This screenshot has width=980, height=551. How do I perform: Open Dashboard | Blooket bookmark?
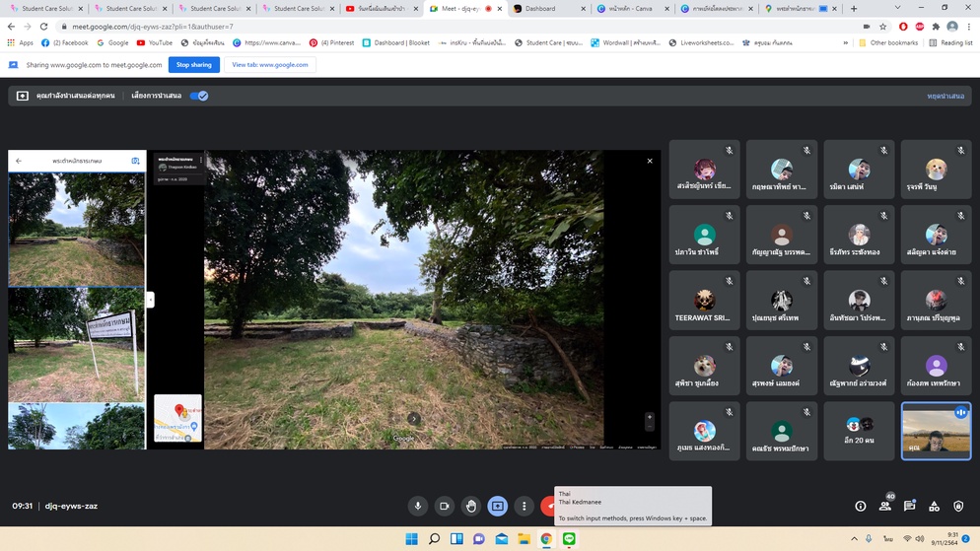point(395,43)
